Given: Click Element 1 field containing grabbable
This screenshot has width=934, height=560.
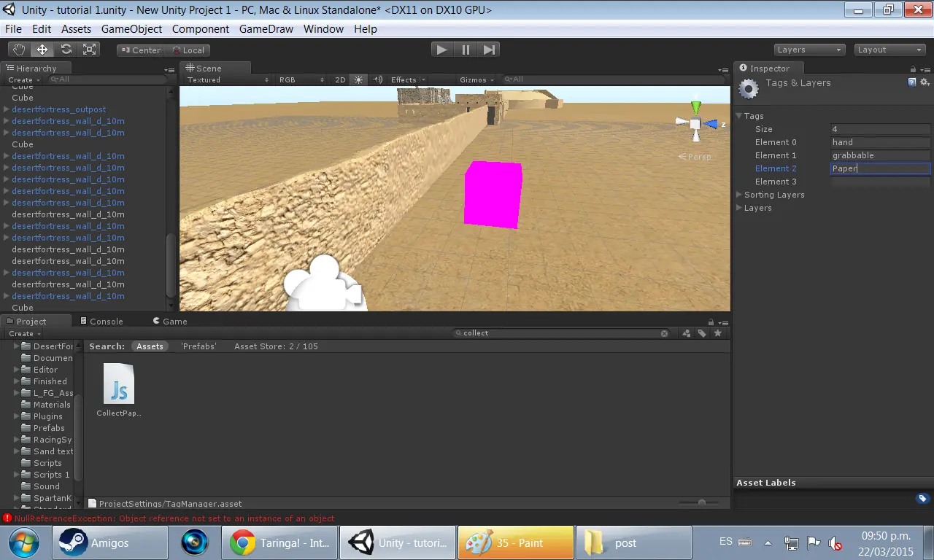Looking at the screenshot, I should pyautogui.click(x=881, y=155).
